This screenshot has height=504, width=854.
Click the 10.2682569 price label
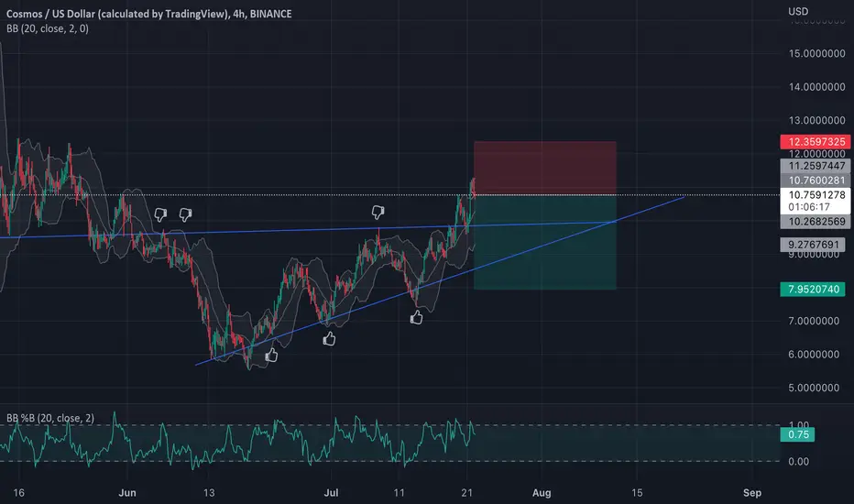point(815,221)
